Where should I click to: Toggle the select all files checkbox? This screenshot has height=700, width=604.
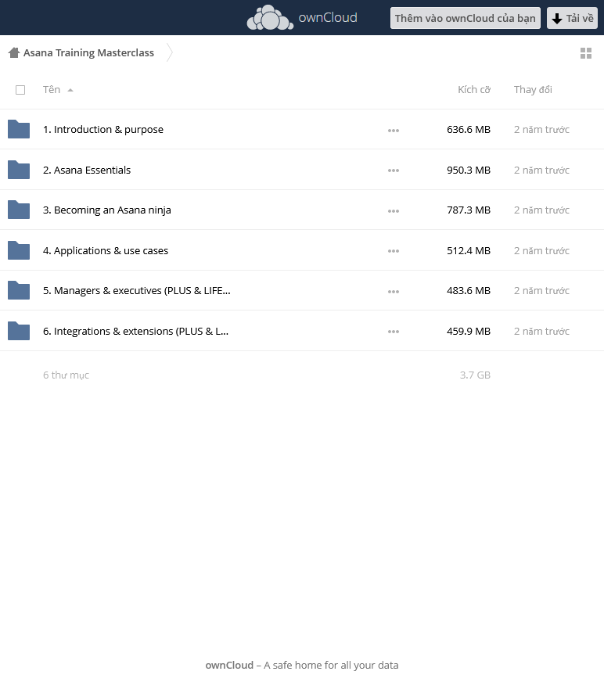pos(20,90)
